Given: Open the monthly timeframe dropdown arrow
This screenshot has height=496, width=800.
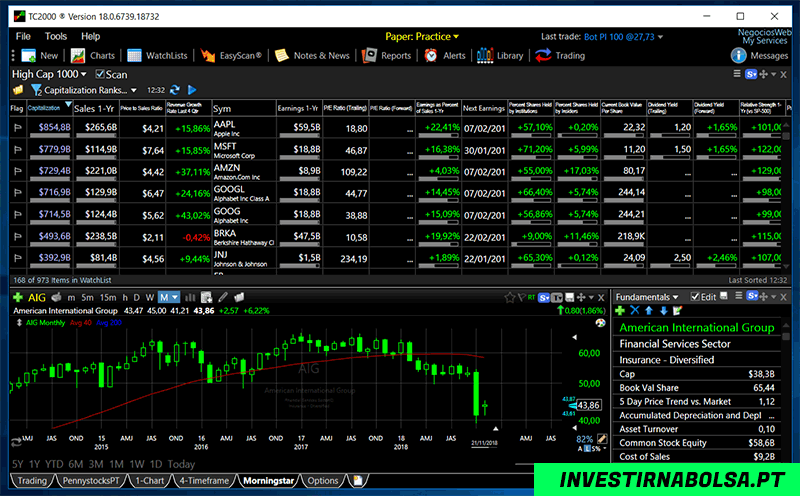Looking at the screenshot, I should pyautogui.click(x=176, y=297).
